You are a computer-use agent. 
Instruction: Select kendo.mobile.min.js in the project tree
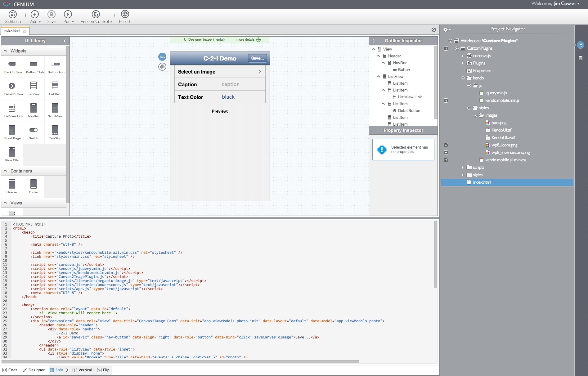pos(502,101)
